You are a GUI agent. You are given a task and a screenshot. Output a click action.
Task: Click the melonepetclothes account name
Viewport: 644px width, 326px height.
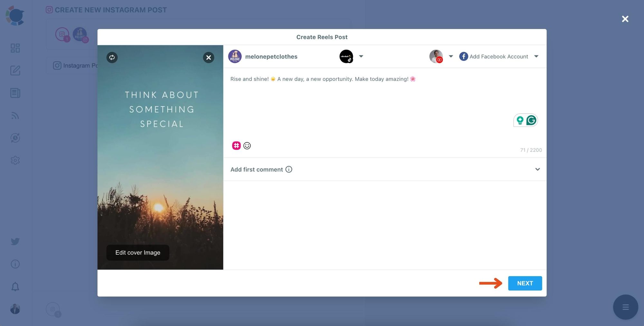click(x=271, y=57)
